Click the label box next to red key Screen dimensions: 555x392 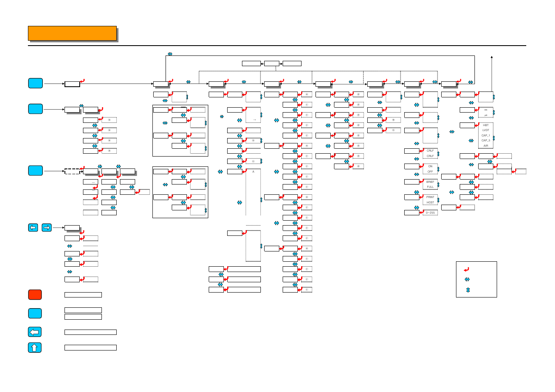pos(83,295)
